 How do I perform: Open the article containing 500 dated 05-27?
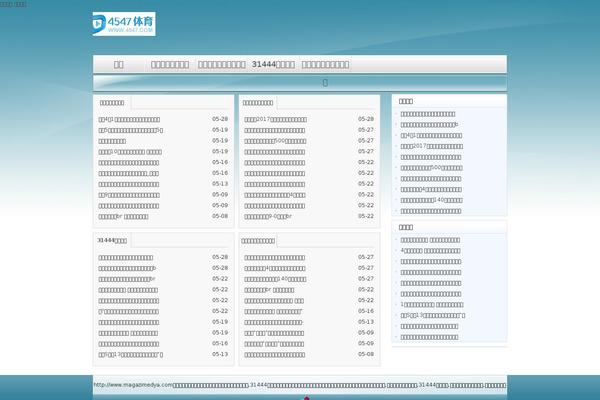click(x=275, y=141)
